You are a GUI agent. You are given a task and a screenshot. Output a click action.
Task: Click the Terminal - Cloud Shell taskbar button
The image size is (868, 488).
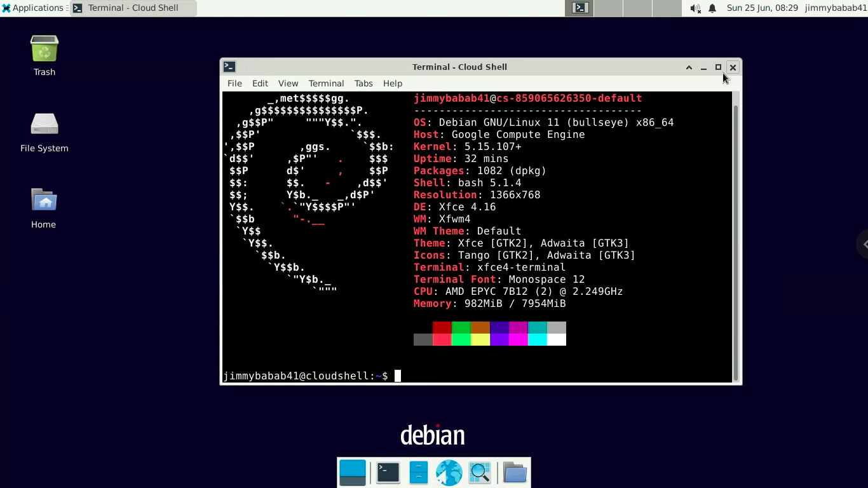(x=133, y=8)
